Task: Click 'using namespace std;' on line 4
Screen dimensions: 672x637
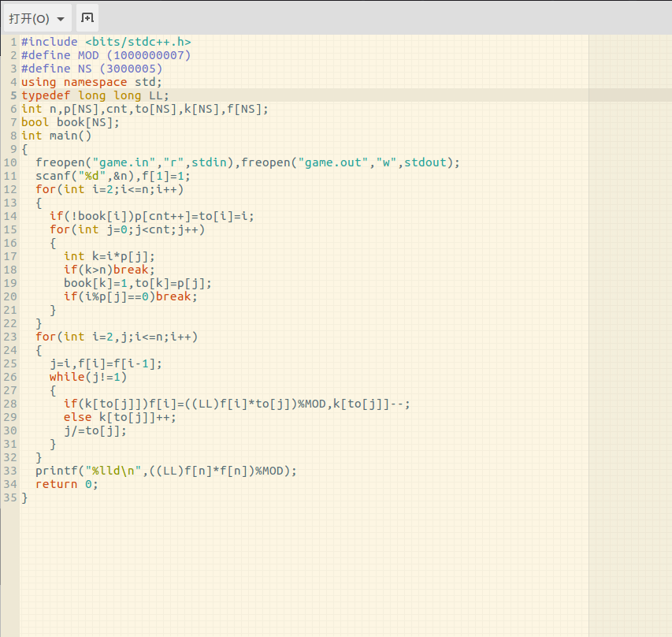Action: coord(91,82)
